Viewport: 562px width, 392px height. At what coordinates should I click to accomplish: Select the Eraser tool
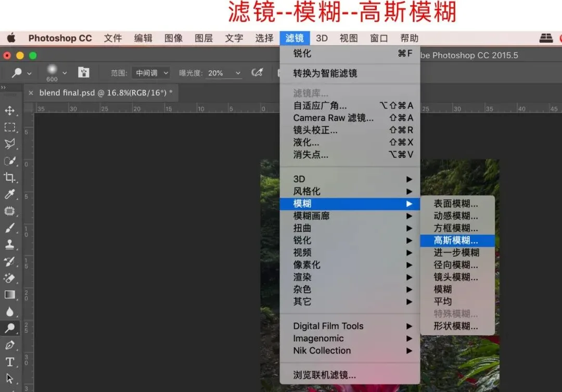(x=10, y=278)
